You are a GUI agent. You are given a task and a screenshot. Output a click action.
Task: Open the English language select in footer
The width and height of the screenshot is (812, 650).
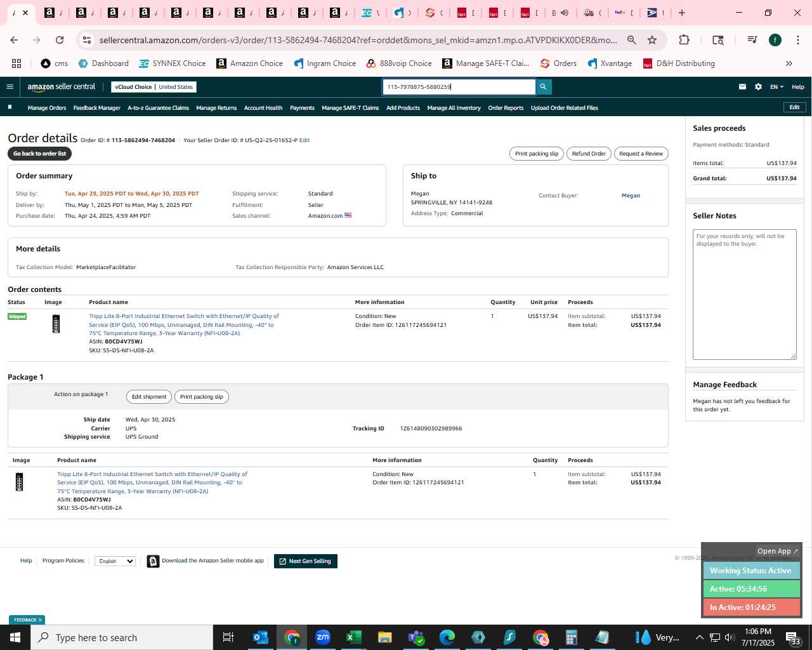pos(115,561)
